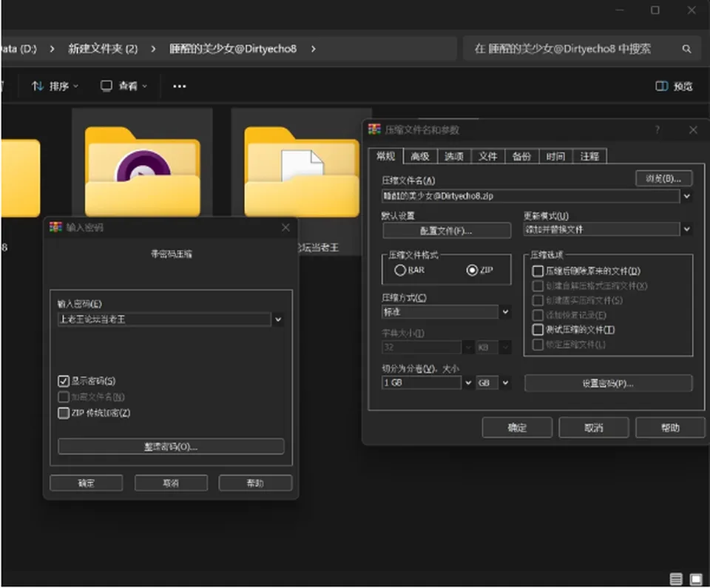This screenshot has height=588, width=710.
Task: Open the 排序 sort menu
Action: coord(55,86)
